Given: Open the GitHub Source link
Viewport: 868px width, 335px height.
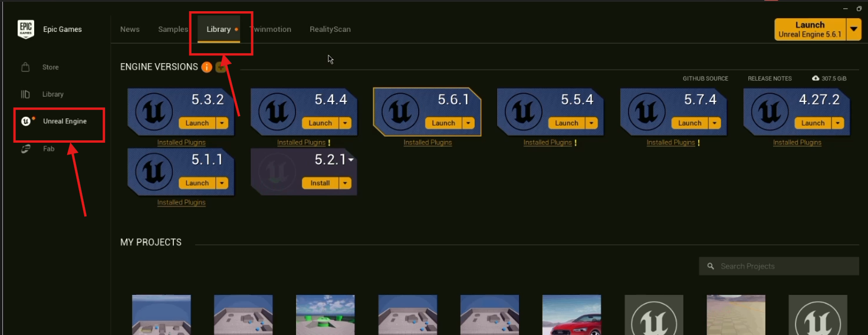Looking at the screenshot, I should point(705,78).
